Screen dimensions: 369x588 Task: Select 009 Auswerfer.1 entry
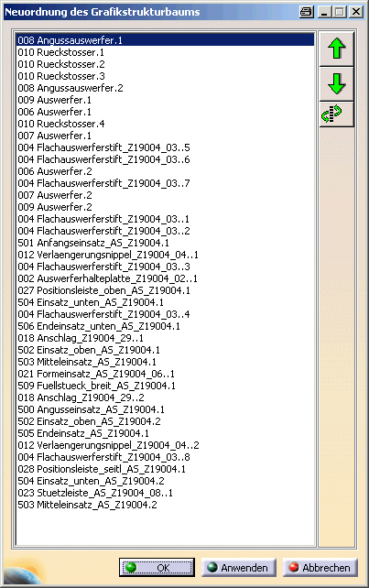pos(165,100)
